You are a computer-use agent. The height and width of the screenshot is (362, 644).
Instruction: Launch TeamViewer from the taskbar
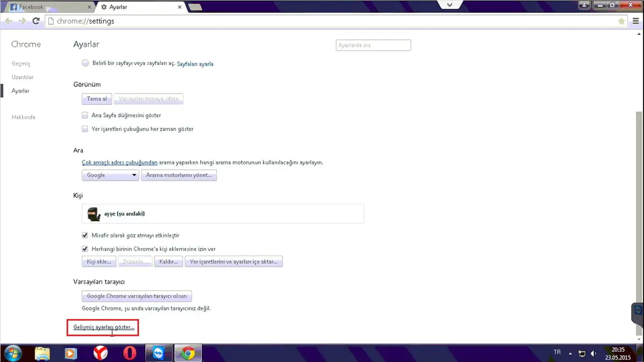pyautogui.click(x=158, y=353)
